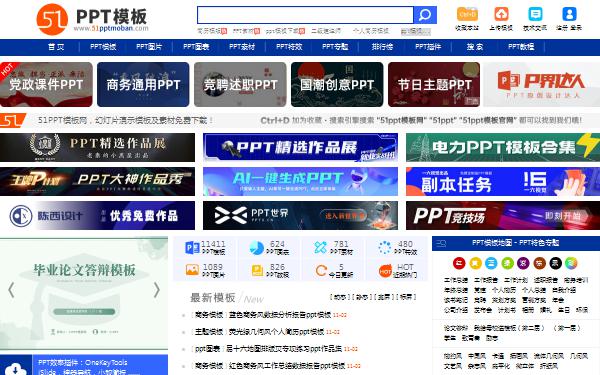Open the AI一键生成PPT banner link

pos(300,181)
